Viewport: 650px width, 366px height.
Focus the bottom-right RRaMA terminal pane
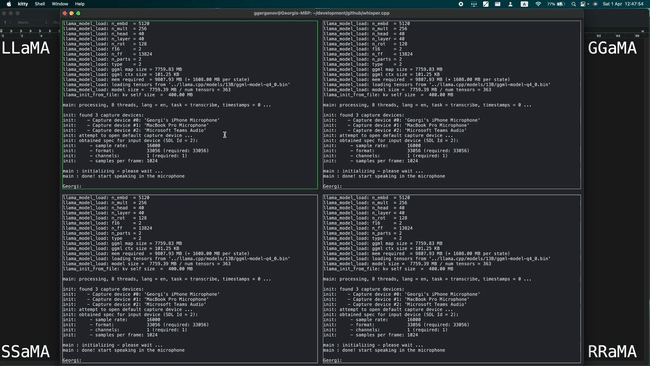[452, 279]
